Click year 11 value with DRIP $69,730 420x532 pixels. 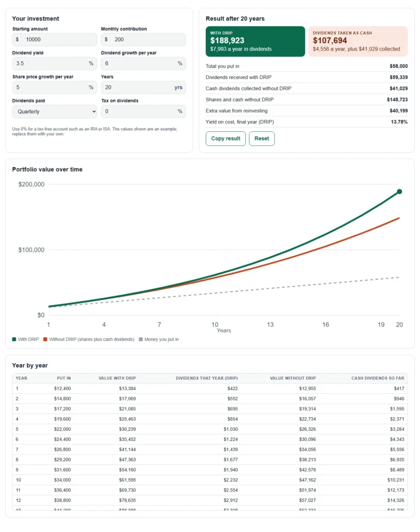(x=127, y=490)
